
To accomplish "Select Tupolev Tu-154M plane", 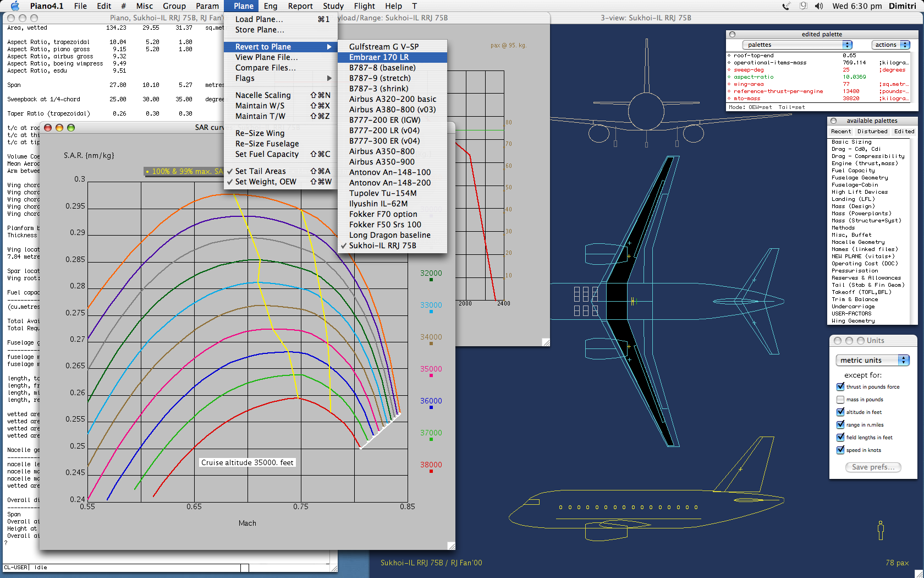I will [393, 193].
